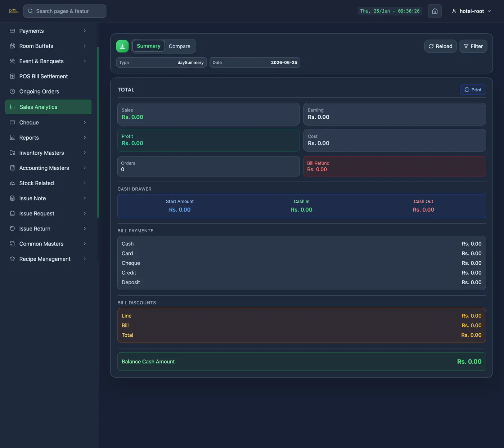Click the Reload button
The width and height of the screenshot is (504, 448).
pyautogui.click(x=440, y=46)
